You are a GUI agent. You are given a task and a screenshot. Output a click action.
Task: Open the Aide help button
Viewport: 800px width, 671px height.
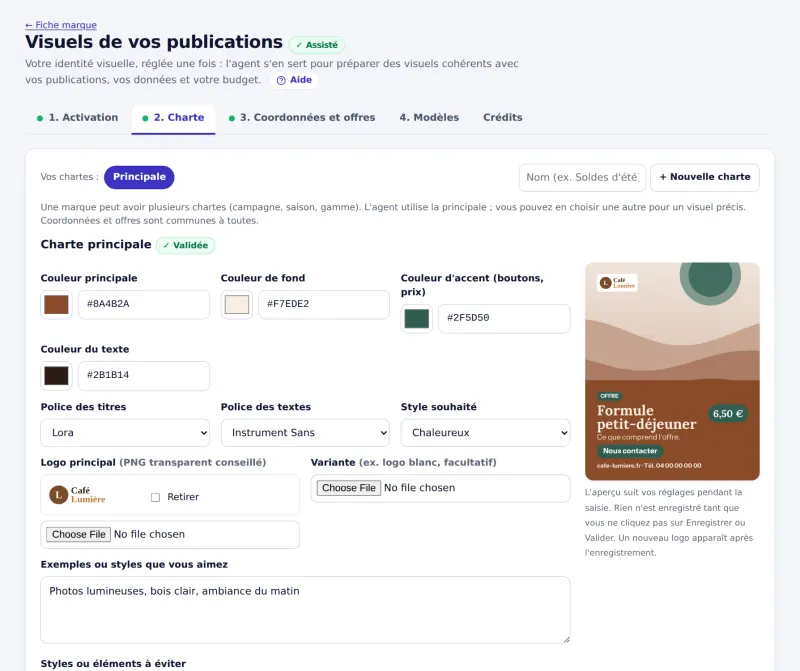294,80
